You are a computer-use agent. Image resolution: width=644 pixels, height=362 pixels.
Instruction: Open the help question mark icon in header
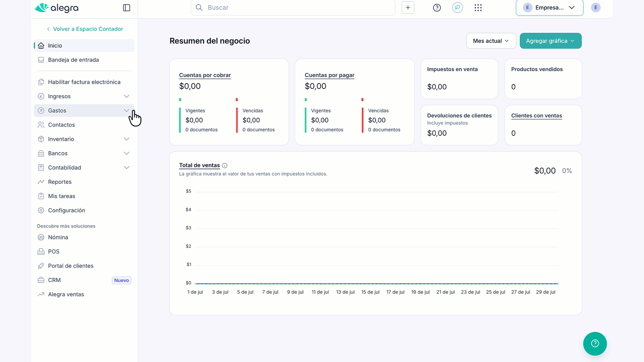(437, 8)
